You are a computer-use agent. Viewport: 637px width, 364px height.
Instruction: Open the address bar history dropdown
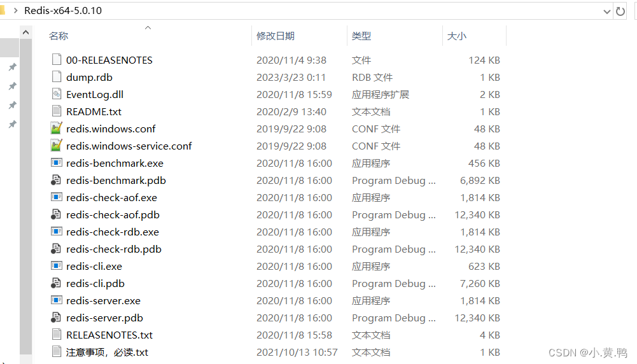[607, 11]
